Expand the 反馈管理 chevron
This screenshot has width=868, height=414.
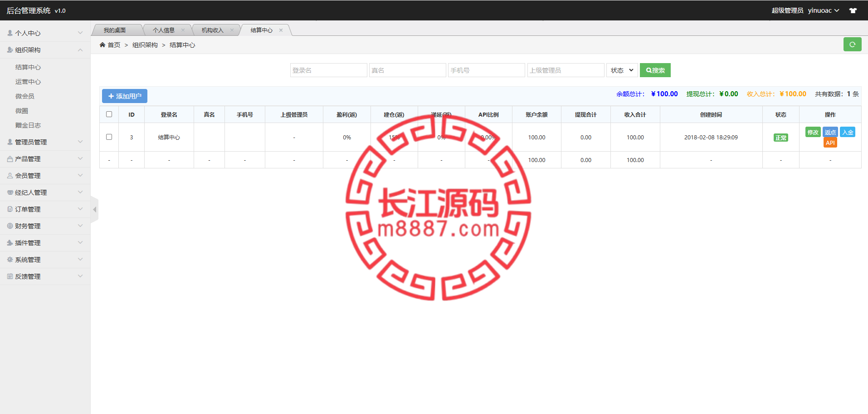(x=80, y=276)
